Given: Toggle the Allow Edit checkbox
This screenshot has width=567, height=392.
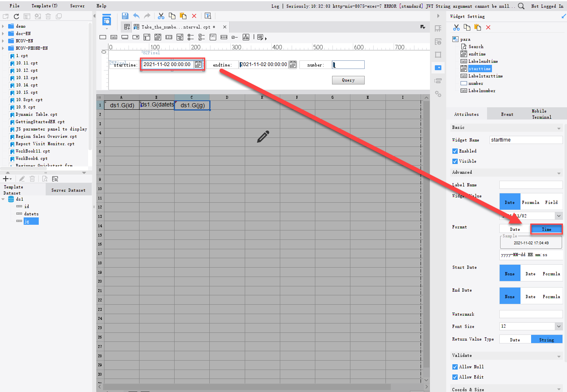Looking at the screenshot, I should [x=455, y=377].
